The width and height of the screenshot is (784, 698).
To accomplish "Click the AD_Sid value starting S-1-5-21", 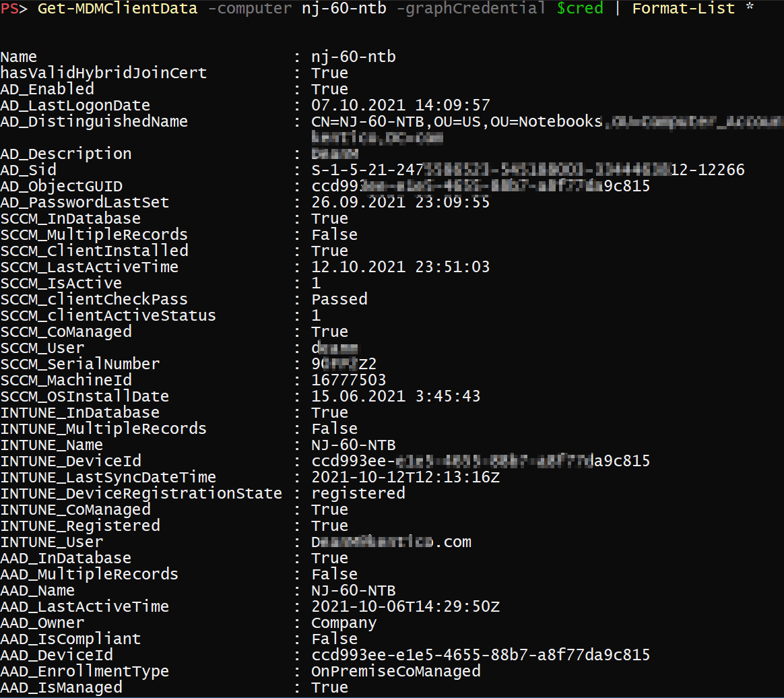I will point(527,170).
